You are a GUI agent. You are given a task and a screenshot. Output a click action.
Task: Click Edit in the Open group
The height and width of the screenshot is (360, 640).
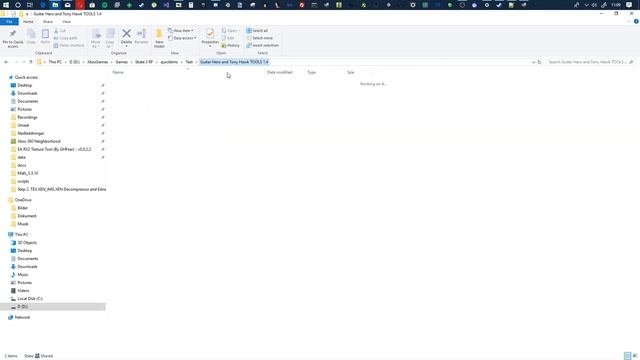228,38
